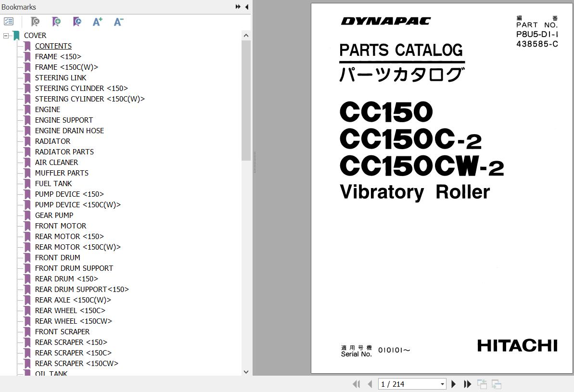Decrease bookmark text size
The image size is (574, 392).
tap(118, 22)
